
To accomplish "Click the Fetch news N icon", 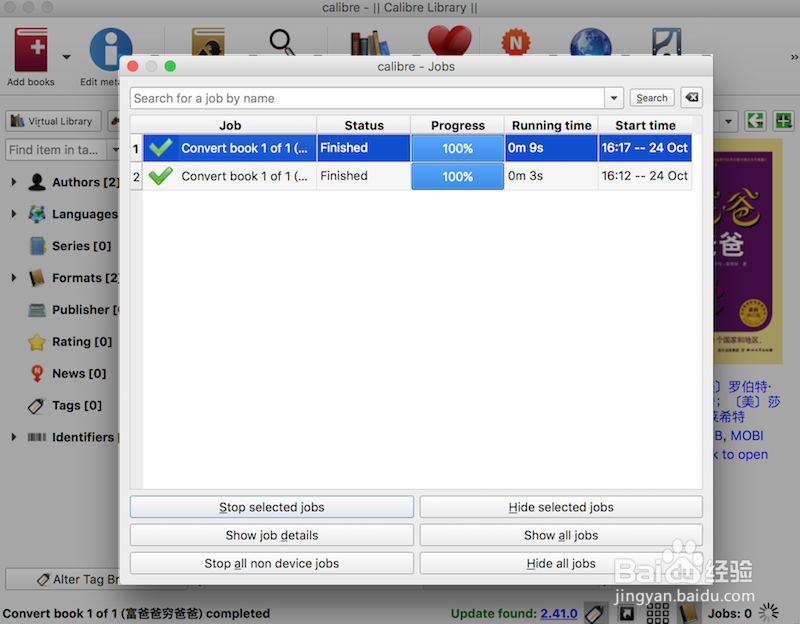I will tap(516, 42).
